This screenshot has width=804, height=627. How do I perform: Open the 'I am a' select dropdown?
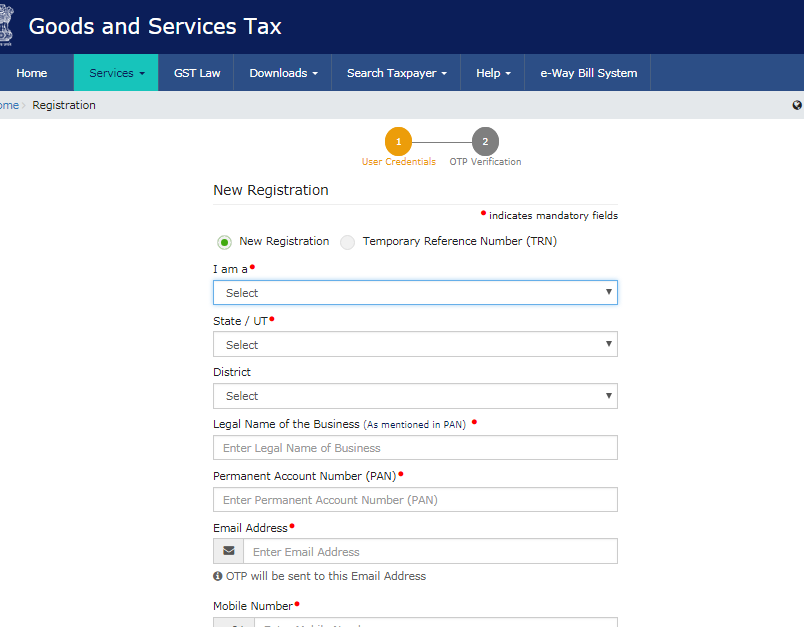pyautogui.click(x=415, y=292)
